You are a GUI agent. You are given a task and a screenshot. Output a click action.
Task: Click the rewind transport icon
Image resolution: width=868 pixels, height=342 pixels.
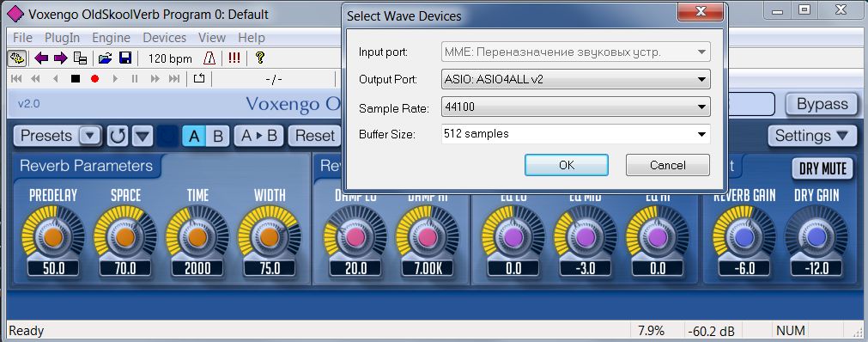click(x=35, y=79)
